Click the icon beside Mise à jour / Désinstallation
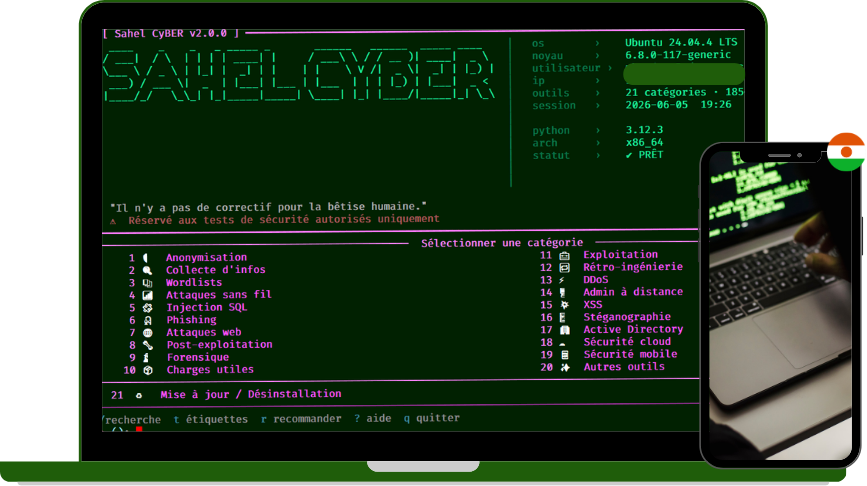Screen dimensions: 867x486 pos(139,395)
